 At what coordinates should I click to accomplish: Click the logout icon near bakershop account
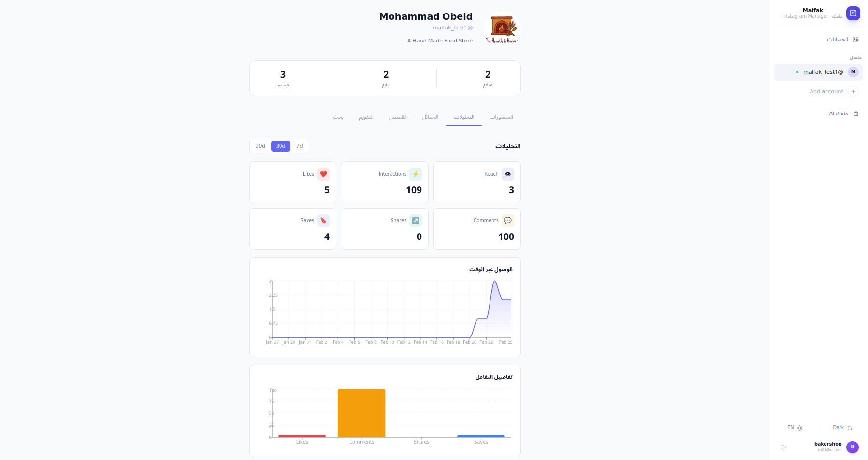pos(783,447)
